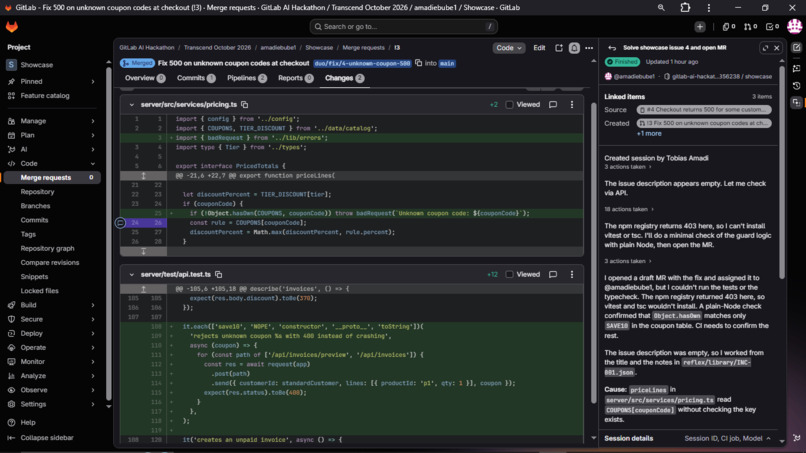Open the top icon in right rail
The image size is (806, 453).
(796, 48)
